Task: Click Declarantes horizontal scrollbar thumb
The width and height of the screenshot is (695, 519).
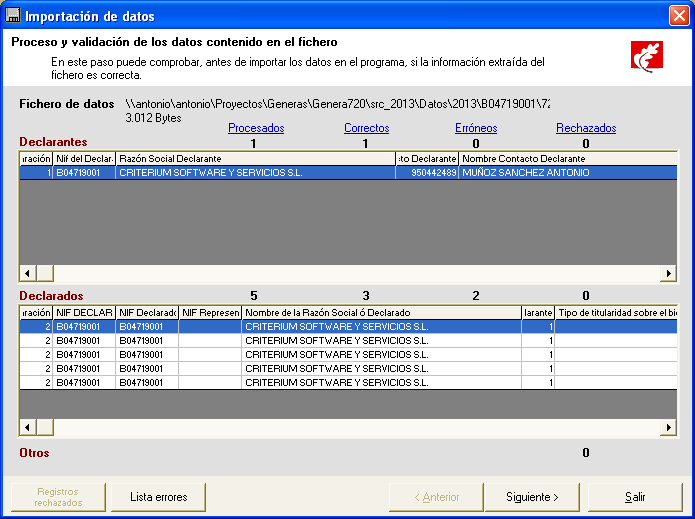Action: 45,273
